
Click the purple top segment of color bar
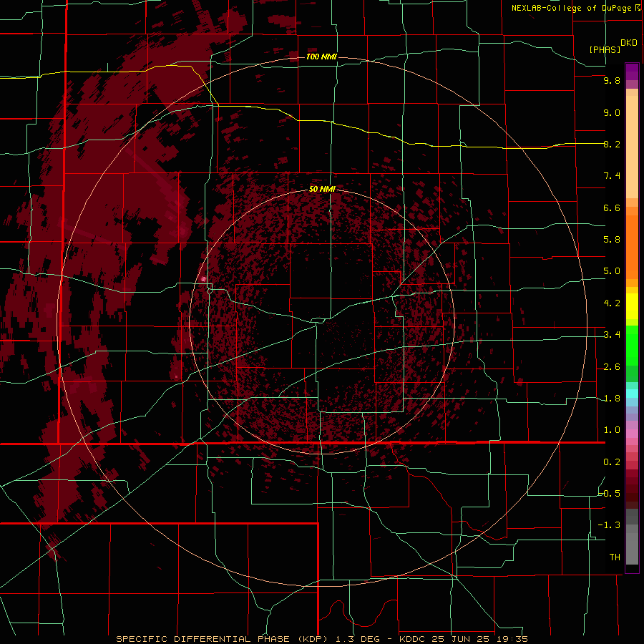pyautogui.click(x=632, y=72)
